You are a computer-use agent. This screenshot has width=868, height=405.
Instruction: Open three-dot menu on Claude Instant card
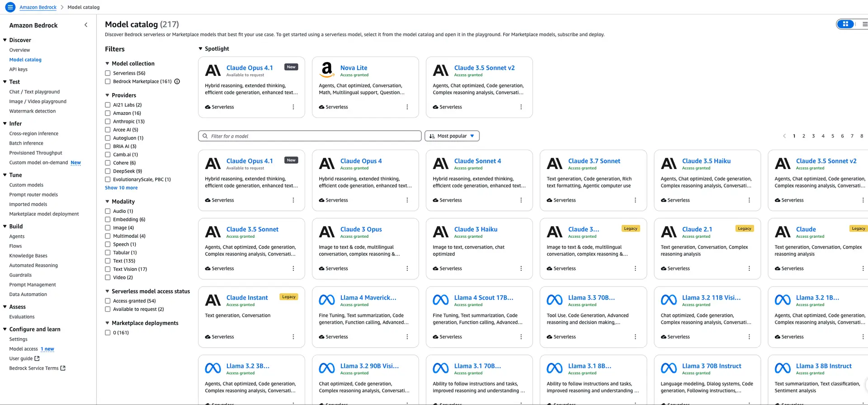(293, 337)
